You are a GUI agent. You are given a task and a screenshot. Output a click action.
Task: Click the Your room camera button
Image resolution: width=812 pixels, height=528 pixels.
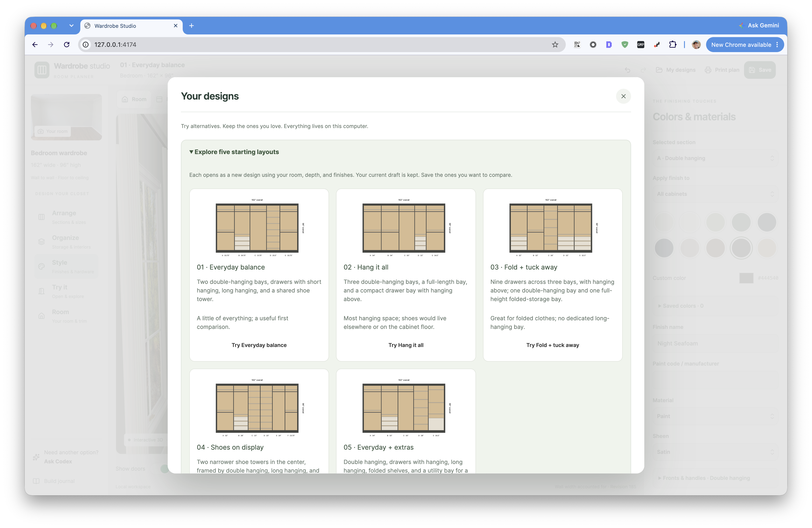[53, 131]
